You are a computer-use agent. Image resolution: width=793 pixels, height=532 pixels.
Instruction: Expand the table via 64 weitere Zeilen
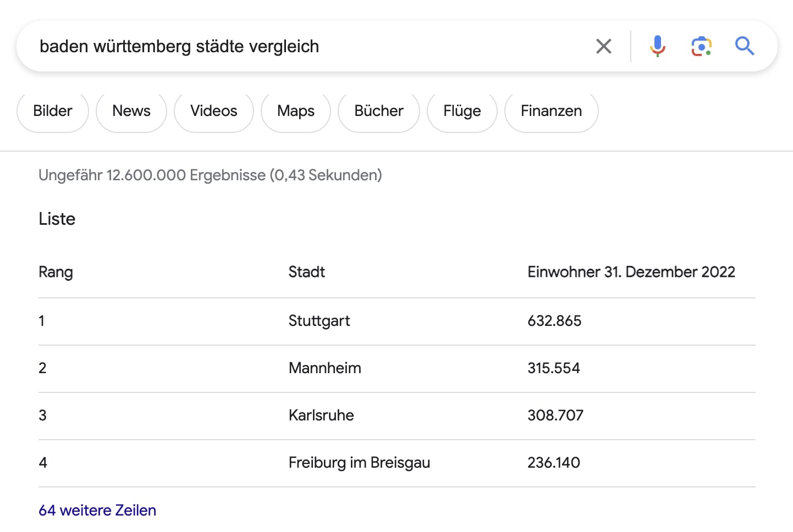97,510
